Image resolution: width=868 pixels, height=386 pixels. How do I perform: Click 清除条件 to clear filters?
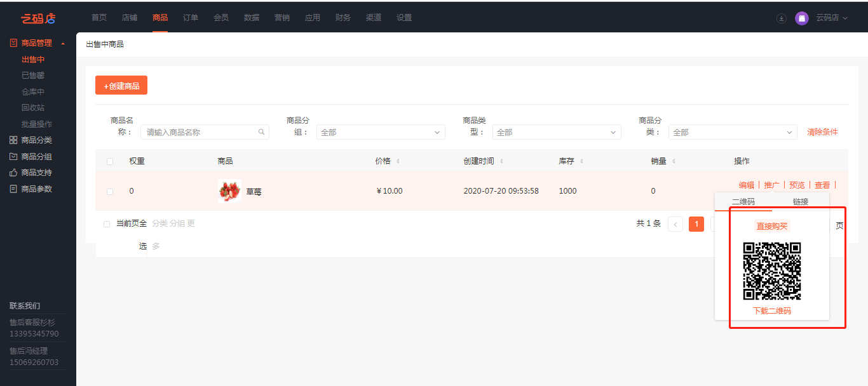[x=822, y=132]
